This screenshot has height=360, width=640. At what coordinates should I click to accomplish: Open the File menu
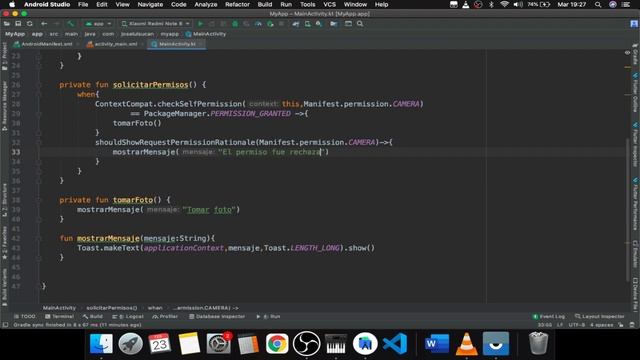pyautogui.click(x=83, y=4)
